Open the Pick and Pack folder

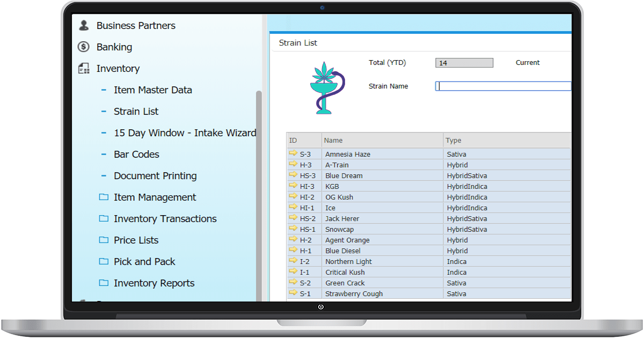tap(144, 262)
